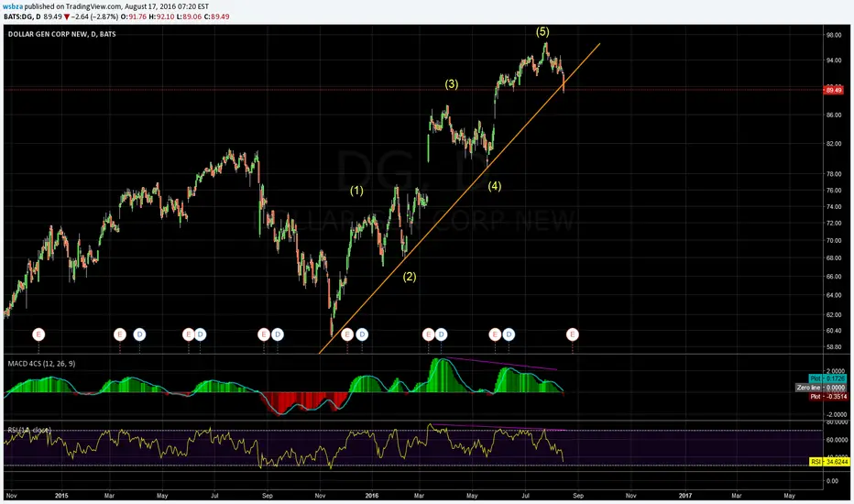Click the dividend D marker near Jun 2016
This screenshot has height=504, width=854.
[x=509, y=334]
